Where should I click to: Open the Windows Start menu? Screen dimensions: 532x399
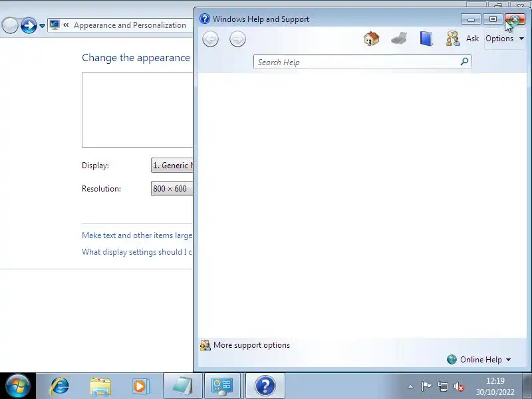[x=17, y=386]
